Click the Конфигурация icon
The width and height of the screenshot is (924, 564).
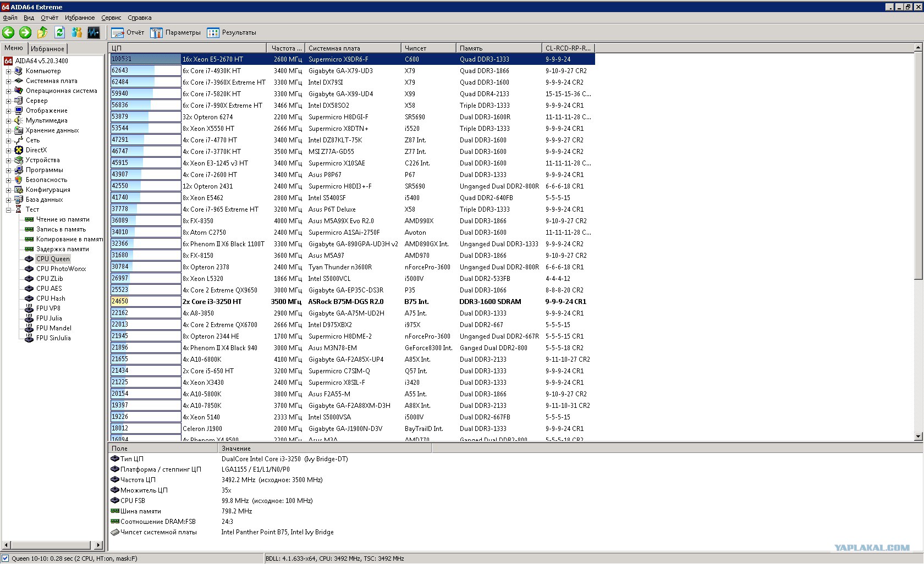click(19, 190)
